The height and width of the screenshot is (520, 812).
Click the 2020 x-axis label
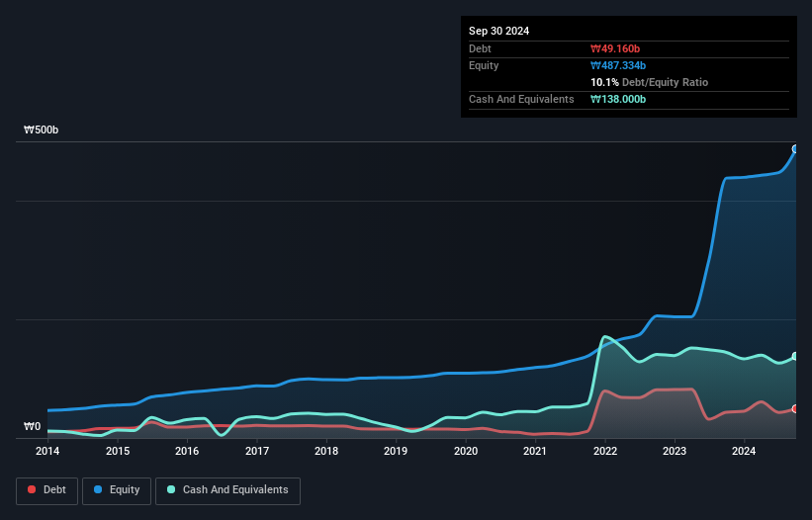point(466,451)
